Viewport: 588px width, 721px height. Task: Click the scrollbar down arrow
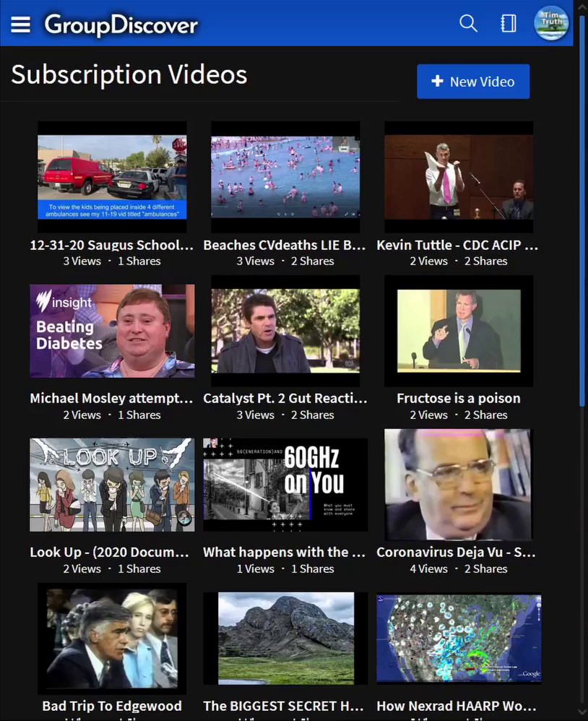click(x=583, y=714)
